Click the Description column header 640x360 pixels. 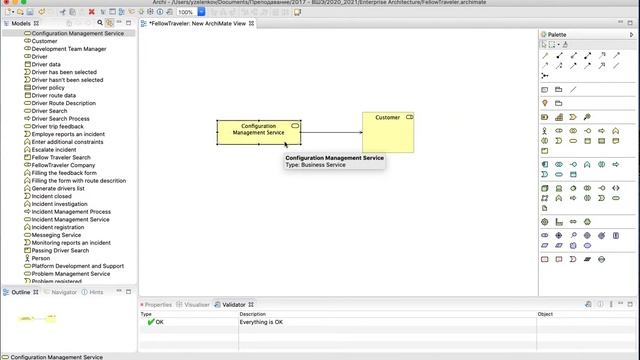click(253, 314)
